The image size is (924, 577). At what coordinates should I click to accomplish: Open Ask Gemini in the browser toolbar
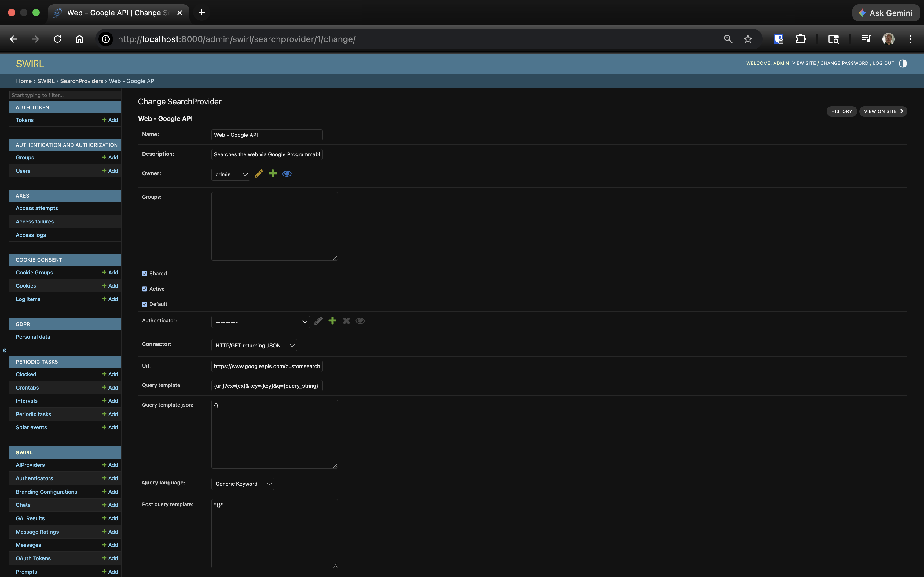click(886, 13)
